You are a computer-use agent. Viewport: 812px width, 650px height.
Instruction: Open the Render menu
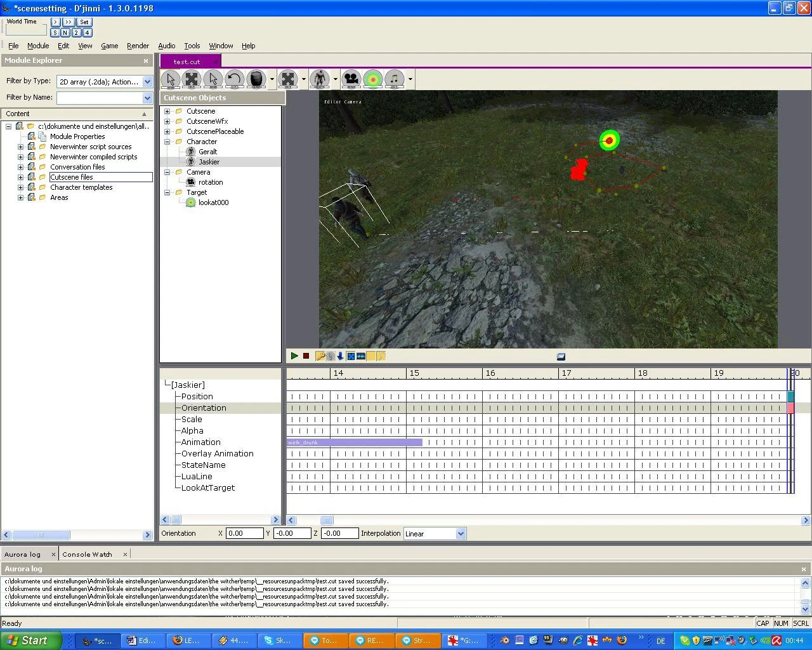click(x=138, y=46)
